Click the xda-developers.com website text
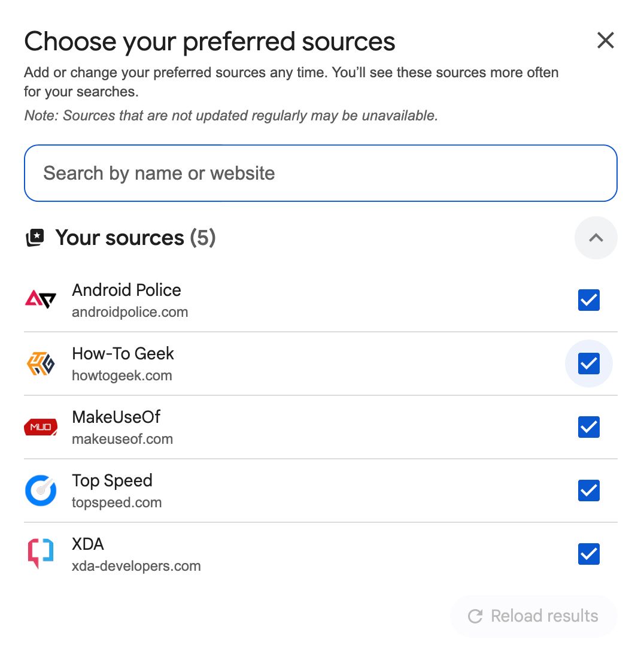The image size is (644, 660). pyautogui.click(x=136, y=566)
